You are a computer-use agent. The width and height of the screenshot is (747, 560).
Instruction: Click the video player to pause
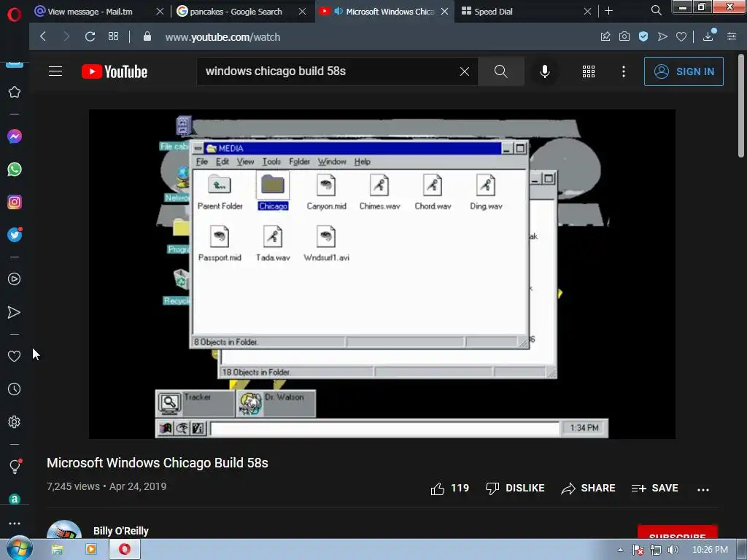(x=382, y=274)
